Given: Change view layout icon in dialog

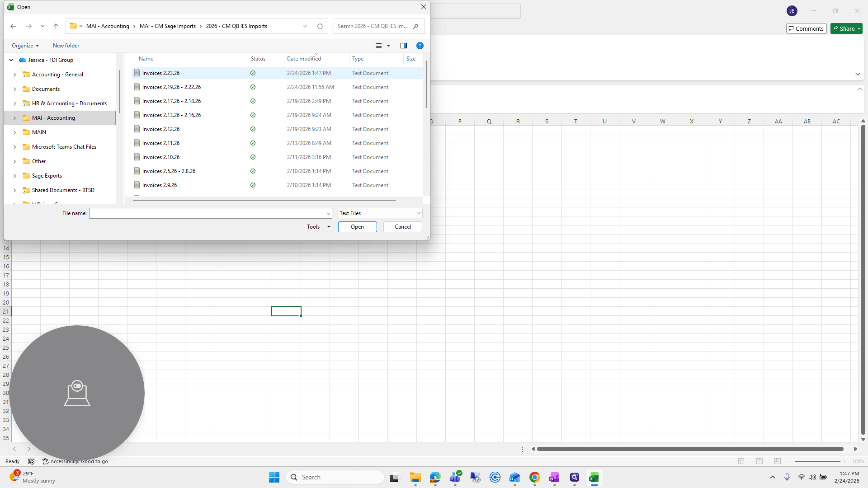Looking at the screenshot, I should (x=379, y=46).
